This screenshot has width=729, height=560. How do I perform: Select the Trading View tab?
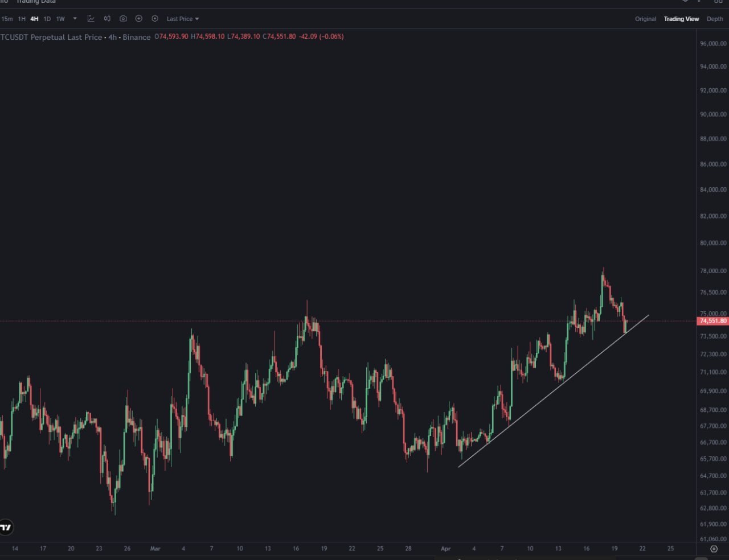tap(681, 19)
